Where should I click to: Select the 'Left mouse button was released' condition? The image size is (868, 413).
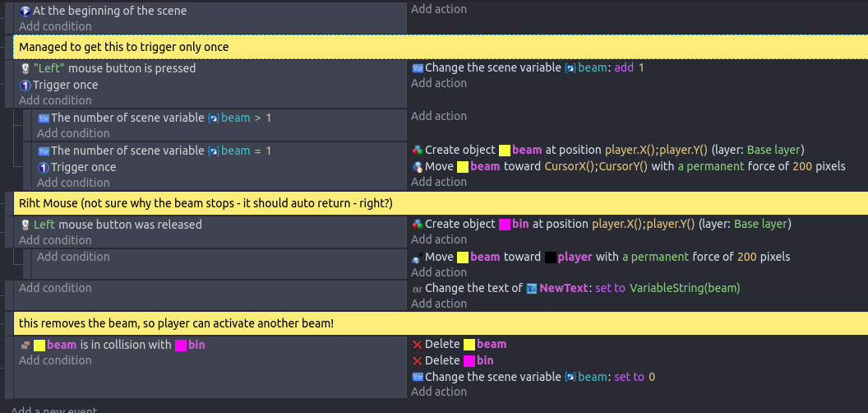(111, 225)
